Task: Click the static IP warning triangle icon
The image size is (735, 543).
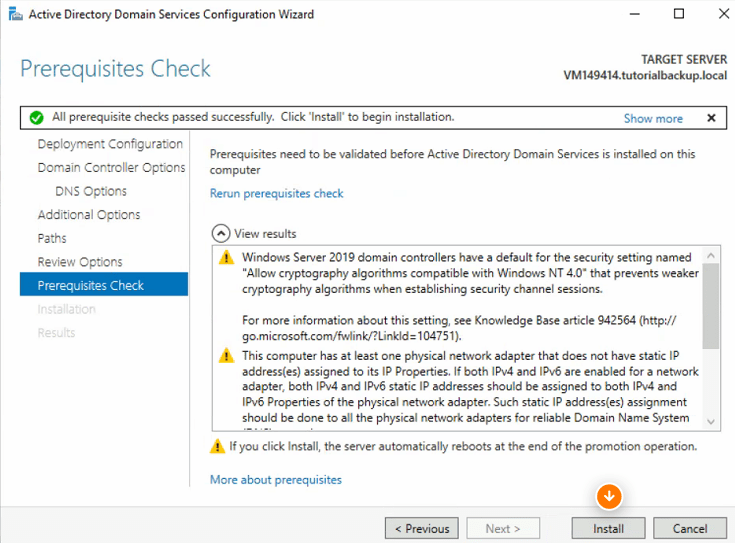Action: coord(226,356)
